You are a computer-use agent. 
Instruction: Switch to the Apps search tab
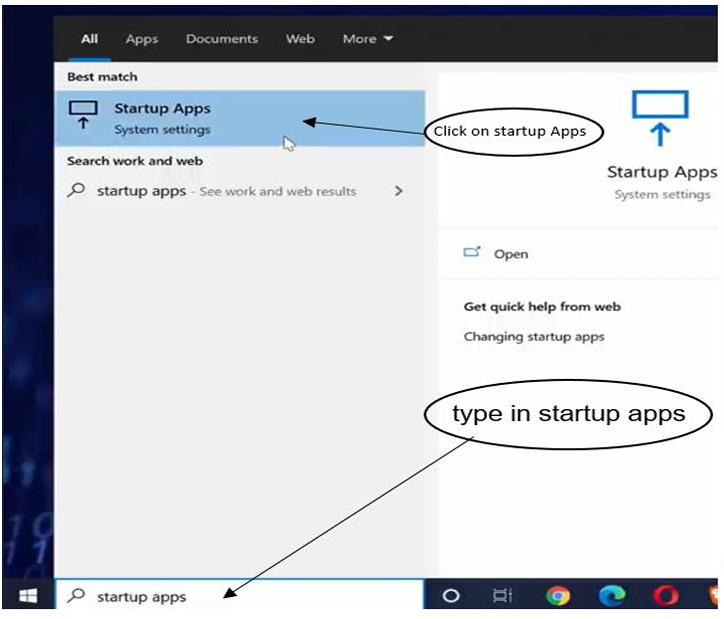[142, 39]
